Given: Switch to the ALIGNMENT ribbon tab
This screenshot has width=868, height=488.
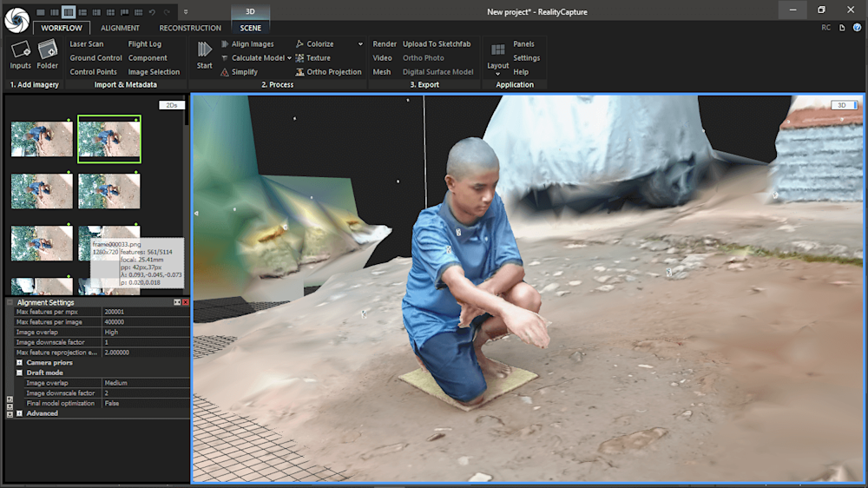Looking at the screenshot, I should [x=120, y=28].
